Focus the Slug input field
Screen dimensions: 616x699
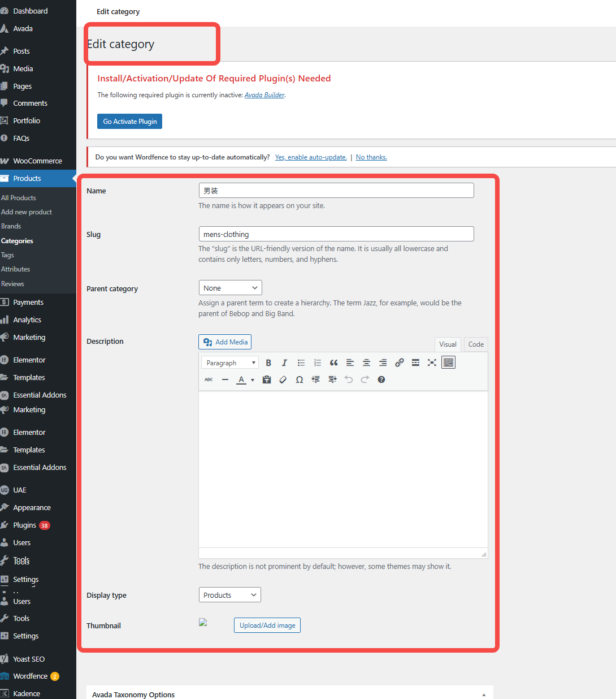coord(336,234)
